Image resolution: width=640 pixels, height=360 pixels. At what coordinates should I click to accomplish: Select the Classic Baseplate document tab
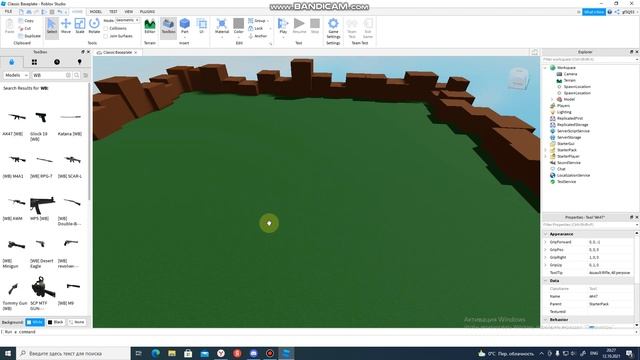117,52
